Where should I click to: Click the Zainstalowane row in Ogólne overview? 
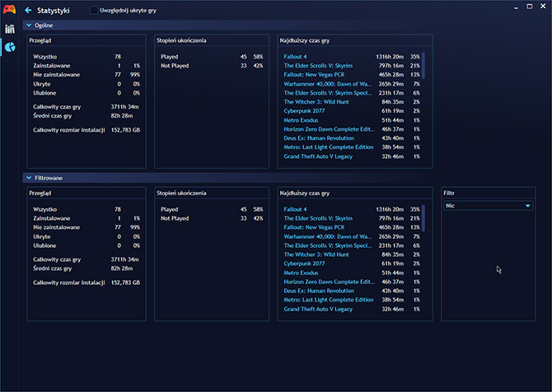coord(87,66)
